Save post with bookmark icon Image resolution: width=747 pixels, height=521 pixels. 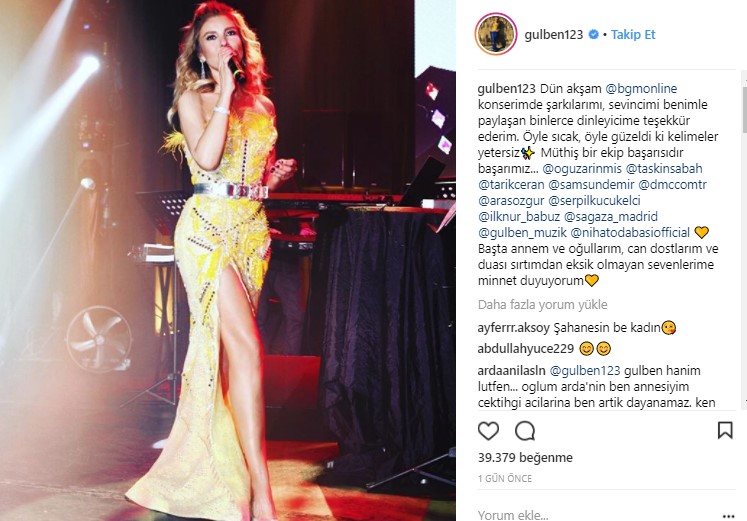tap(725, 430)
